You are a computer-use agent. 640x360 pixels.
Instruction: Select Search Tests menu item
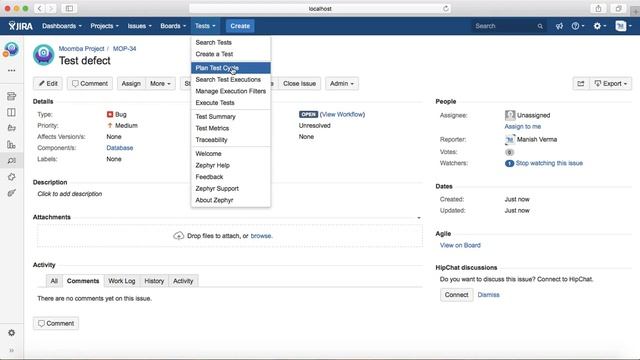pos(231,42)
